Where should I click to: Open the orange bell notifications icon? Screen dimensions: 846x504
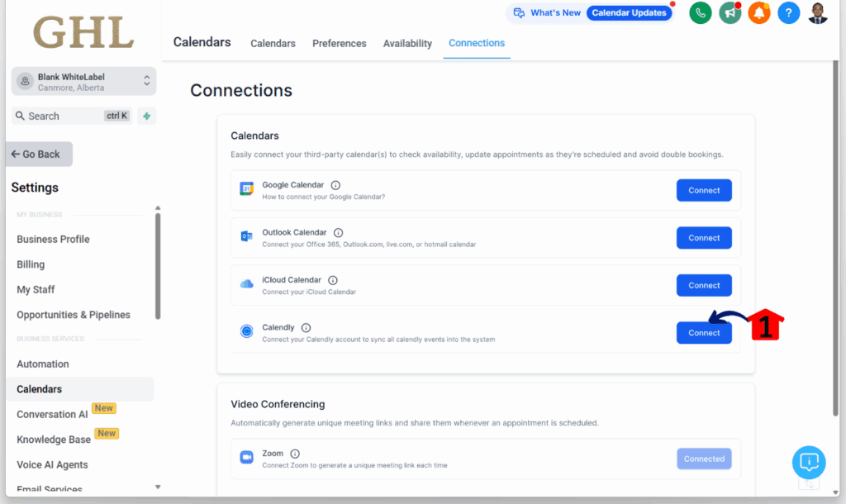tap(759, 13)
